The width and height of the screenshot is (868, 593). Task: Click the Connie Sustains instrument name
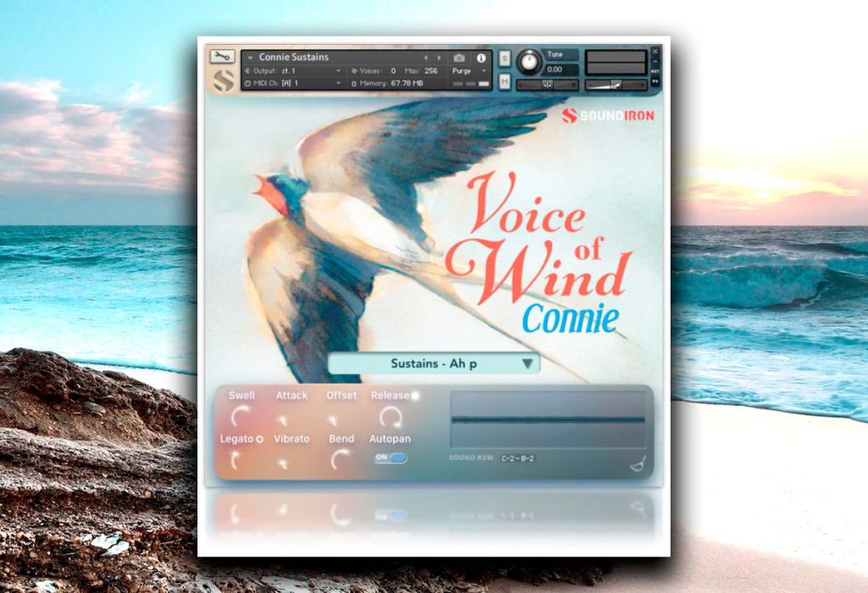point(293,57)
